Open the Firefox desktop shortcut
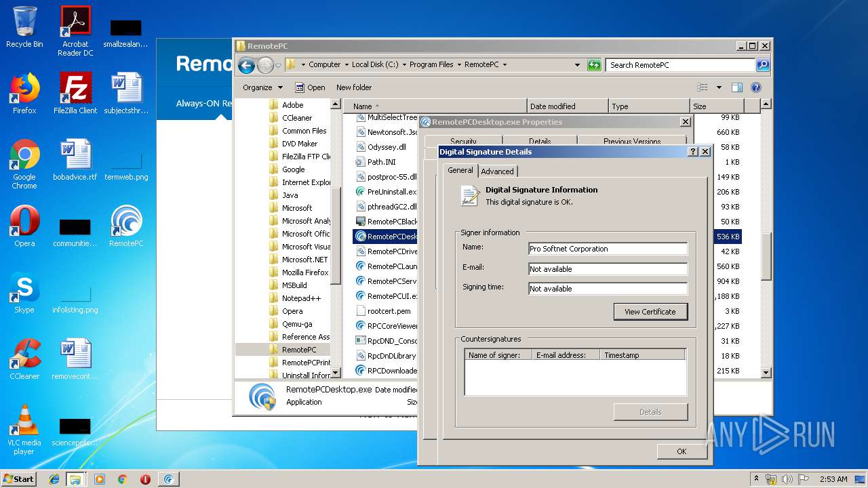The height and width of the screenshot is (488, 868). [24, 94]
